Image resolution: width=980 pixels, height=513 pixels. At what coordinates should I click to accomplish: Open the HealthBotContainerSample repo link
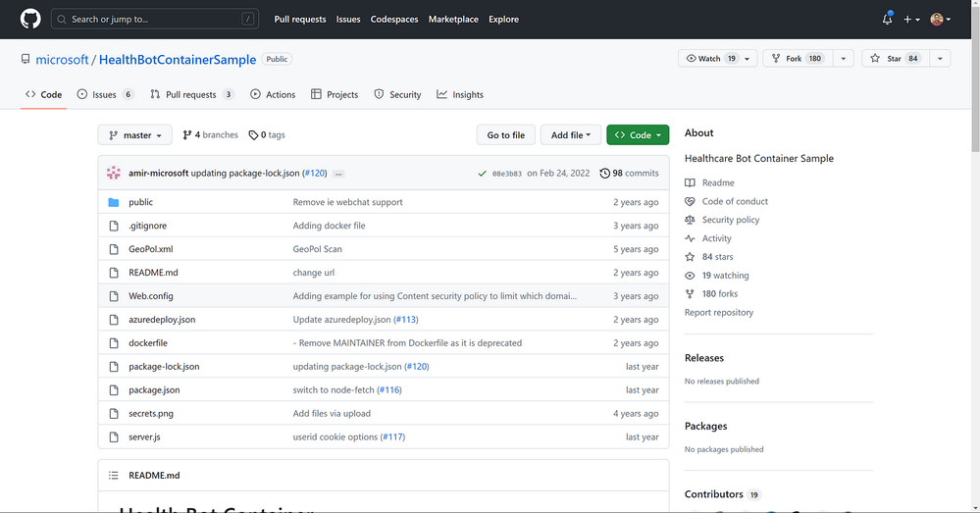point(178,60)
